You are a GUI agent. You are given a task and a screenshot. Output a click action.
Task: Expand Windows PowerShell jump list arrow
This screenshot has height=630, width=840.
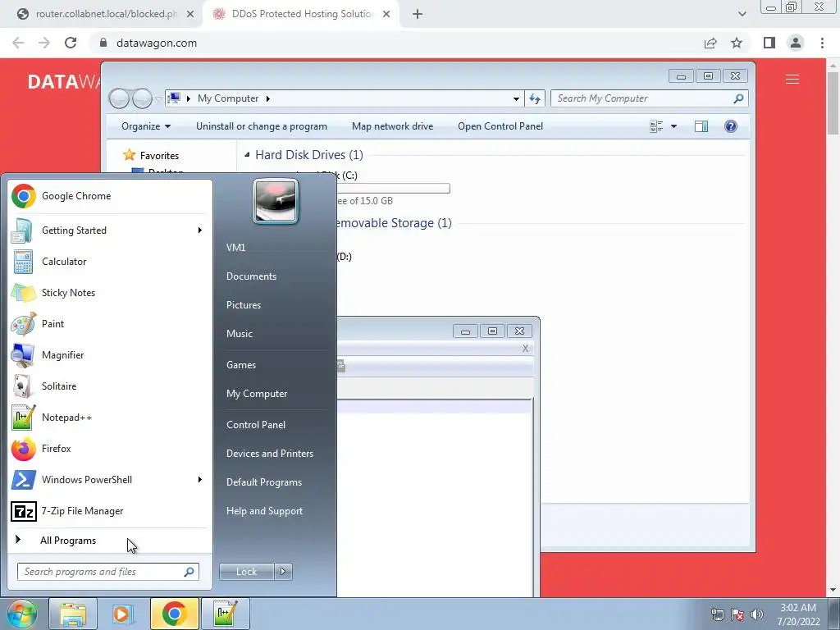coord(200,479)
